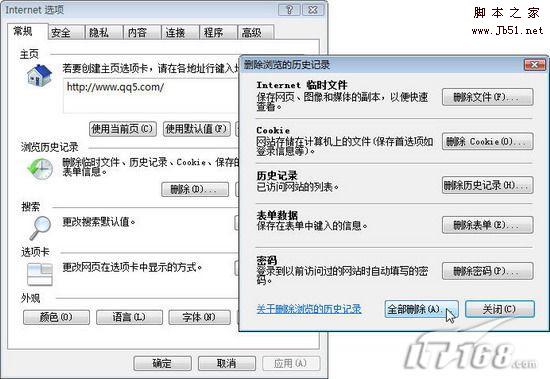The height and width of the screenshot is (379, 550).
Task: Click 删除文件(F)... button
Action: click(x=488, y=97)
